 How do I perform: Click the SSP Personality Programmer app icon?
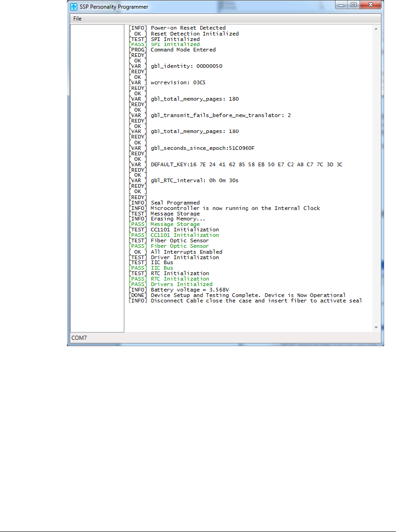click(x=74, y=7)
